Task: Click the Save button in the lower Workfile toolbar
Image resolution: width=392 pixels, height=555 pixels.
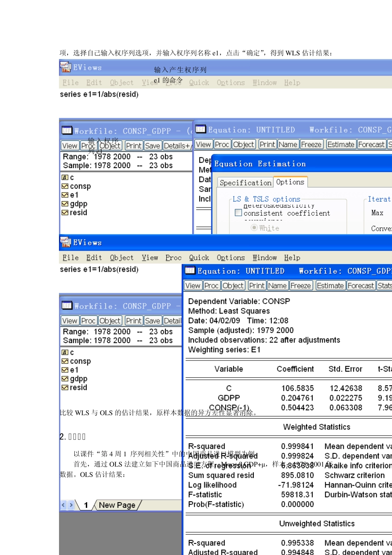Action: (152, 321)
